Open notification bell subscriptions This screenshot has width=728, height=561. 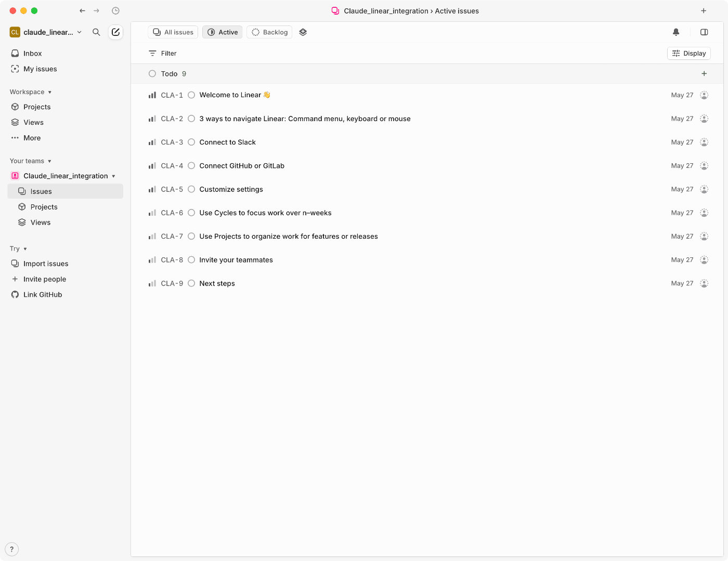point(676,32)
